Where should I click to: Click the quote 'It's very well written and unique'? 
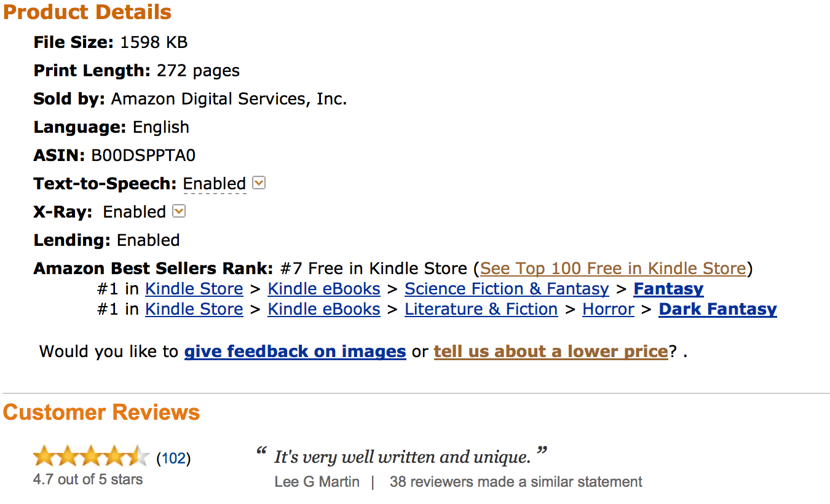point(402,457)
